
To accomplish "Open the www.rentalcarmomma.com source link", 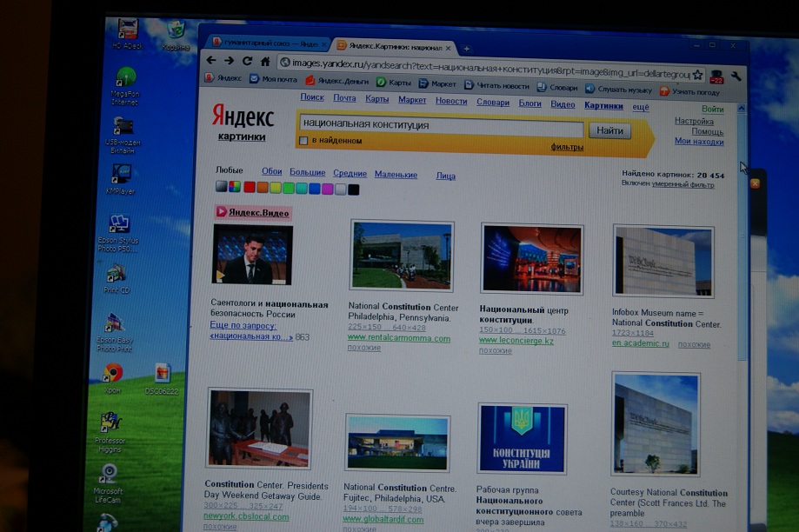I will (x=398, y=338).
